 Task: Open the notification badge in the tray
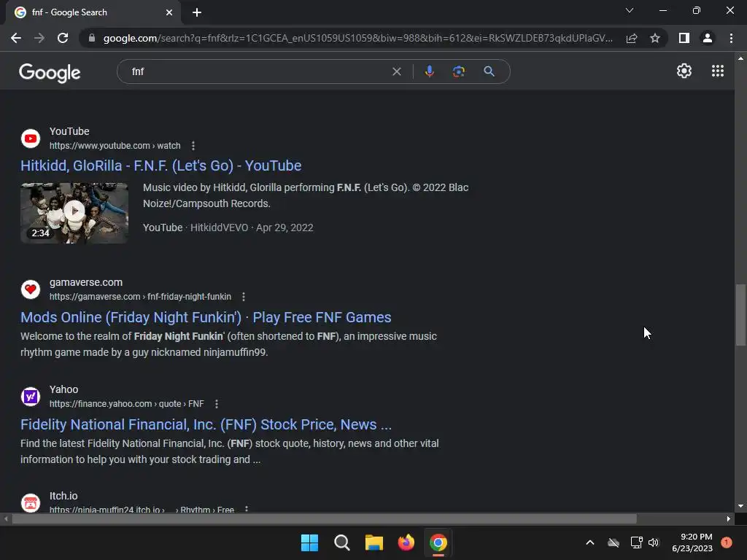(727, 542)
